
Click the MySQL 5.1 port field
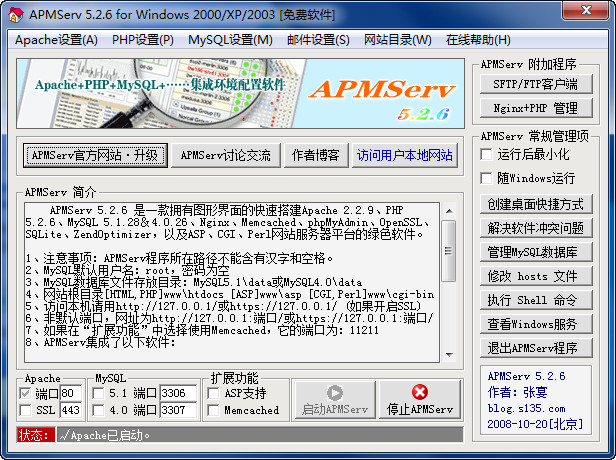(178, 394)
